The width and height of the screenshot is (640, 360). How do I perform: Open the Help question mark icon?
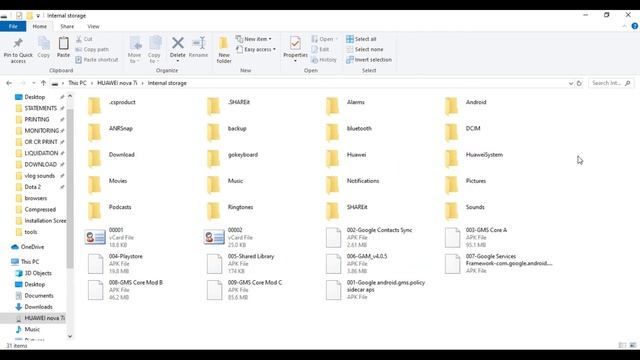[635, 26]
